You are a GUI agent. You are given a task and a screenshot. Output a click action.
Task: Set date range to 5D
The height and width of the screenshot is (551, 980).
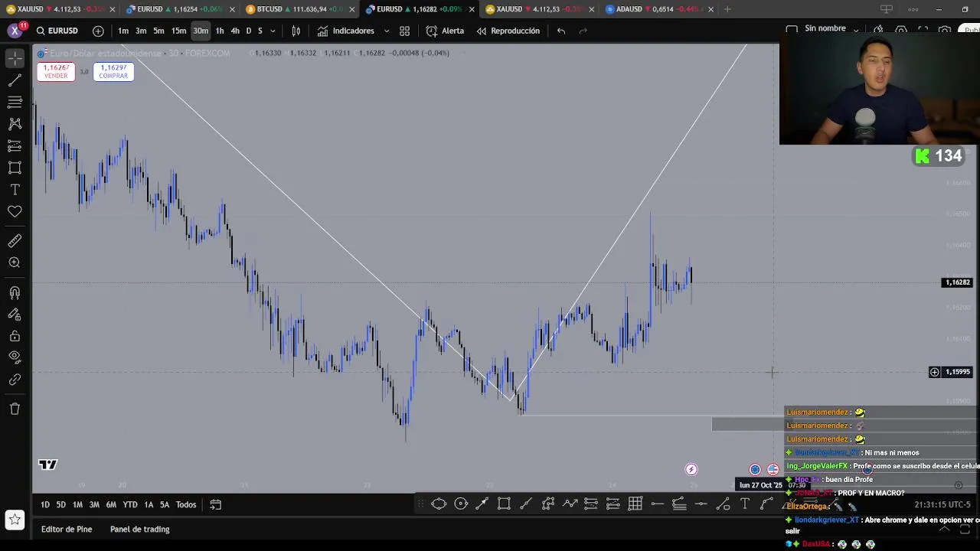(60, 504)
